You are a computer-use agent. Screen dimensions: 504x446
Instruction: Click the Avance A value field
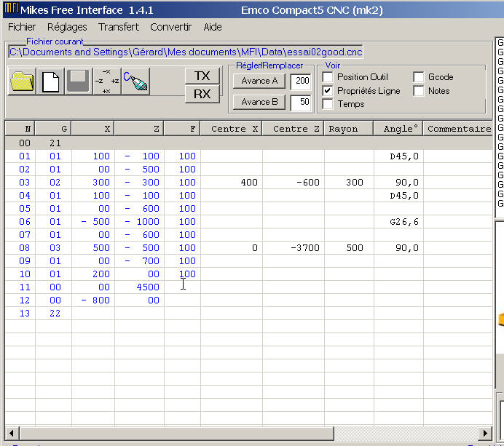(x=301, y=81)
